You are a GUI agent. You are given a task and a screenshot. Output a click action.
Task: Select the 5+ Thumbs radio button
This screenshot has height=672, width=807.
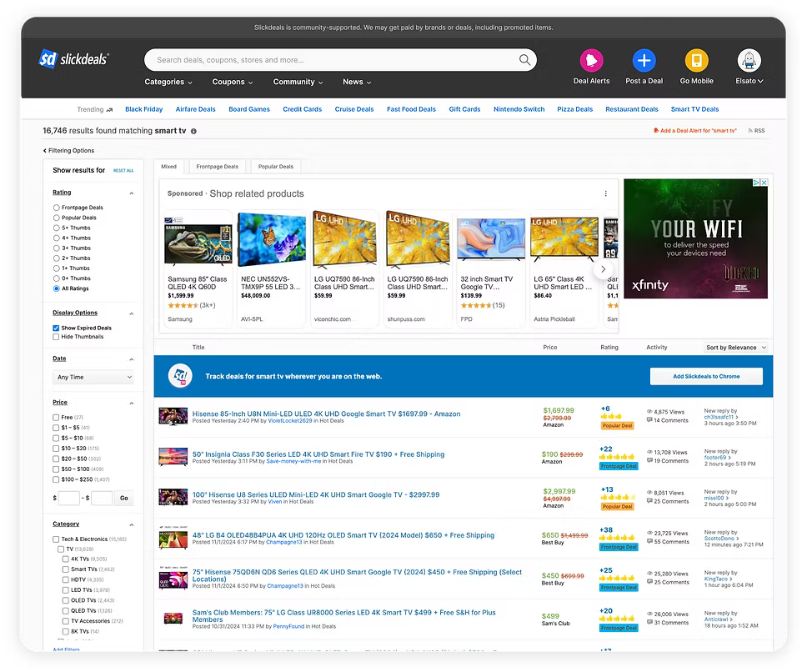tap(56, 228)
